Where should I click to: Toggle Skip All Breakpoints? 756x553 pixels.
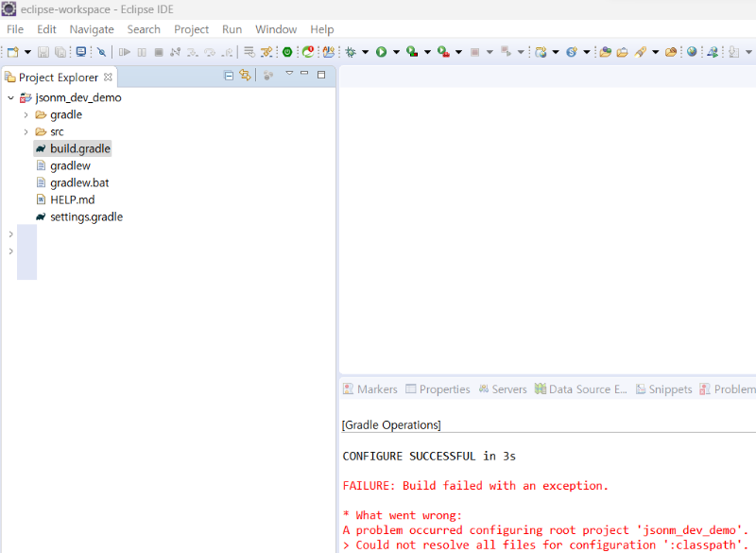[101, 52]
